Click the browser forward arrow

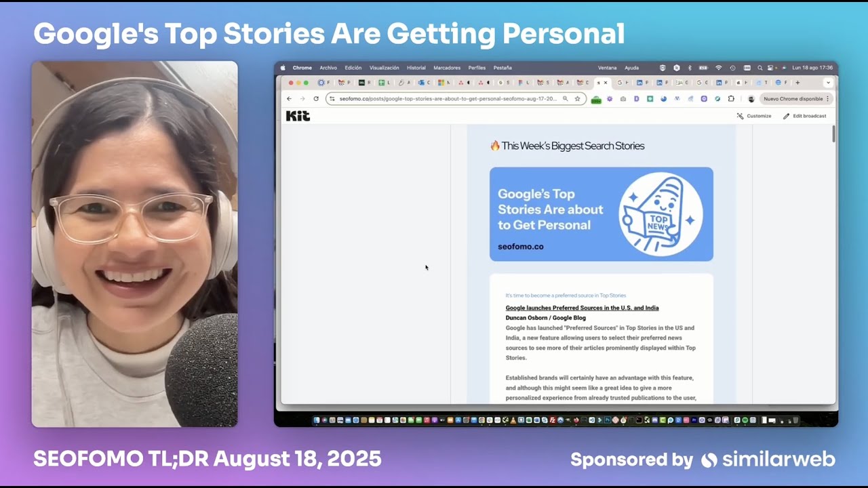(x=302, y=99)
